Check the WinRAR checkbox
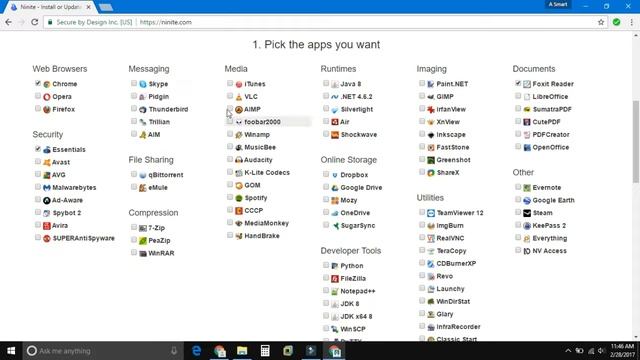This screenshot has height=360, width=640. [134, 252]
